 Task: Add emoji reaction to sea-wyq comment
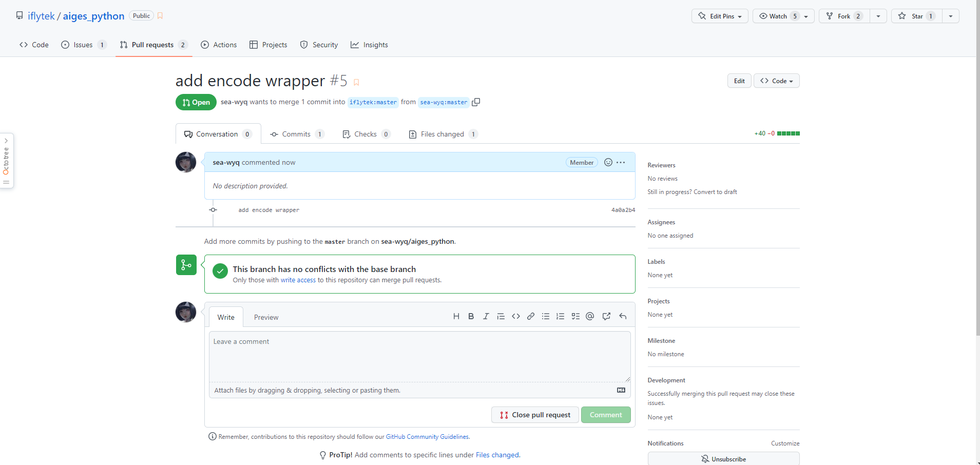(608, 162)
